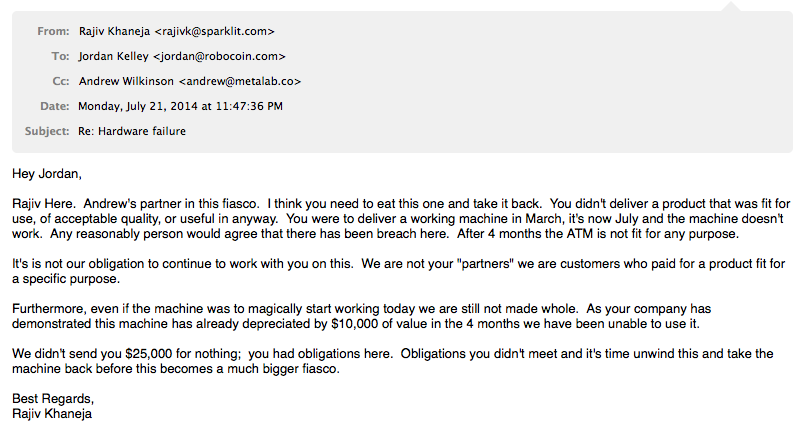808x441 pixels.
Task: Click the Subject: header label
Action: pyautogui.click(x=48, y=131)
